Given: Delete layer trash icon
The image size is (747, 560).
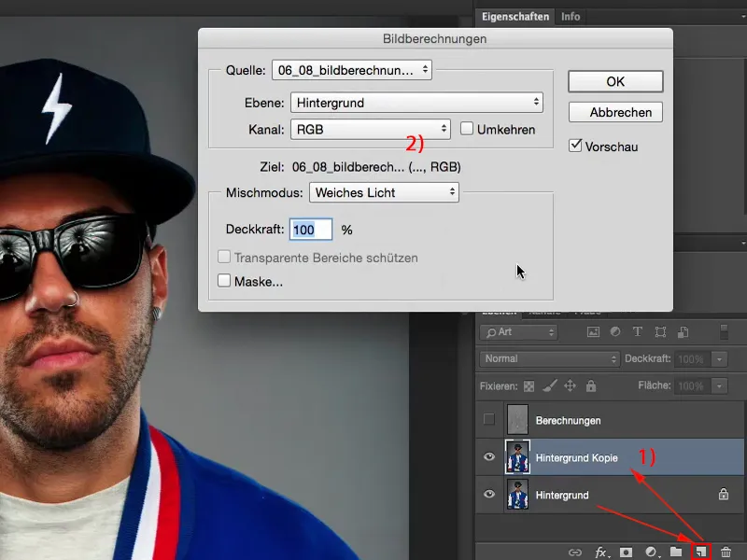Looking at the screenshot, I should point(726,552).
